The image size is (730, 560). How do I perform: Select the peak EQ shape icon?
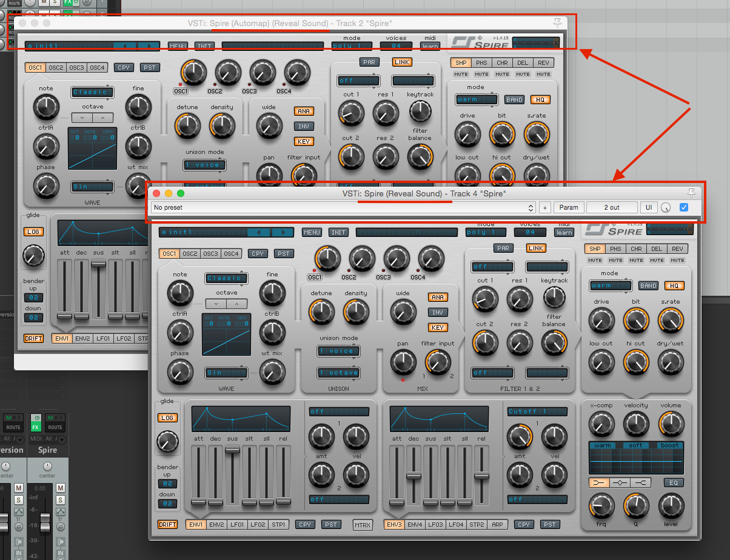[x=620, y=483]
